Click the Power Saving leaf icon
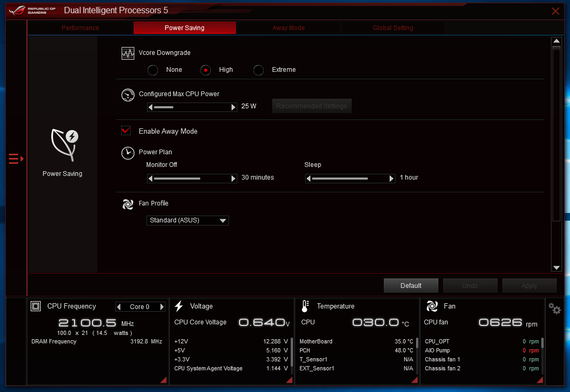570x392 pixels. point(65,145)
